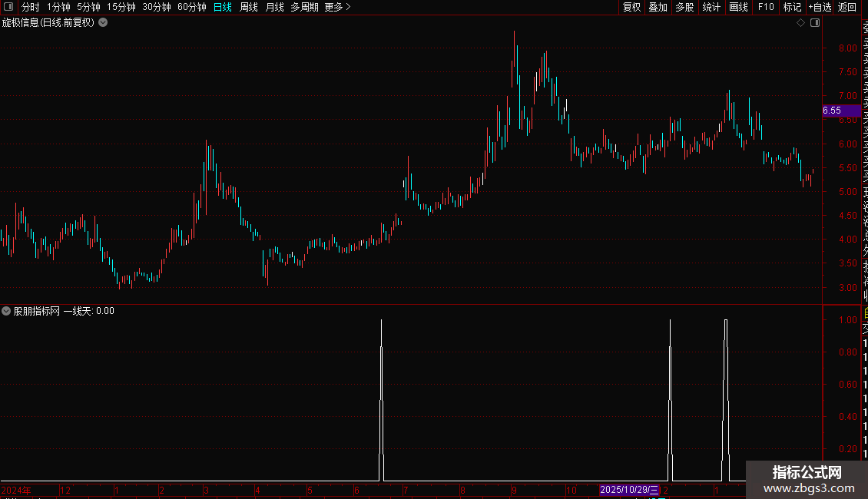
Task: Click the 返回 back button
Action: 847,7
